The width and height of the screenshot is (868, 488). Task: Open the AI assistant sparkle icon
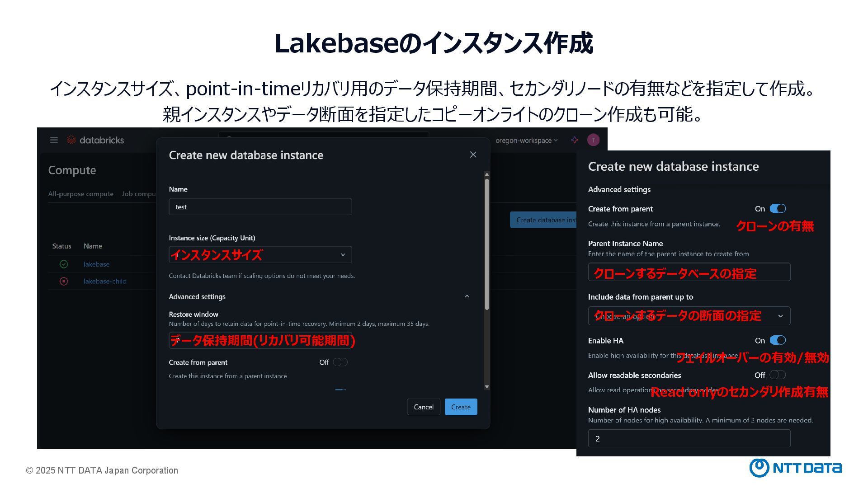(575, 140)
